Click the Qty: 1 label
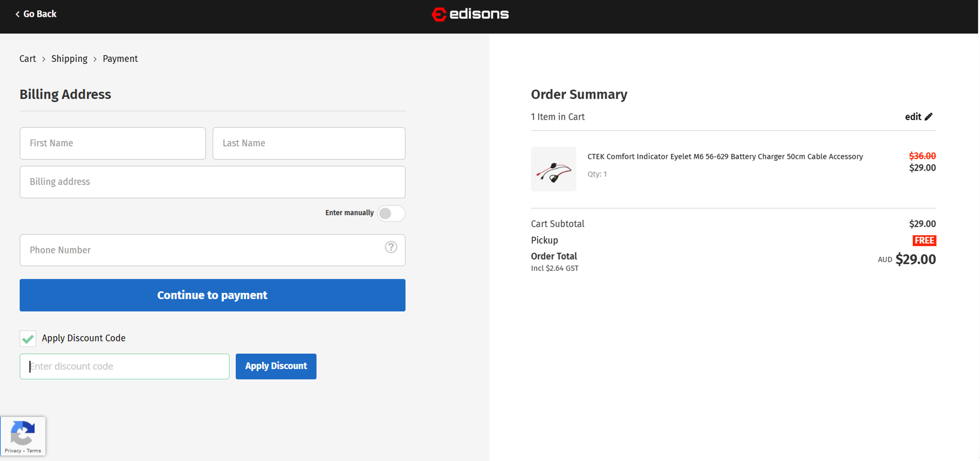The image size is (980, 461). point(597,174)
